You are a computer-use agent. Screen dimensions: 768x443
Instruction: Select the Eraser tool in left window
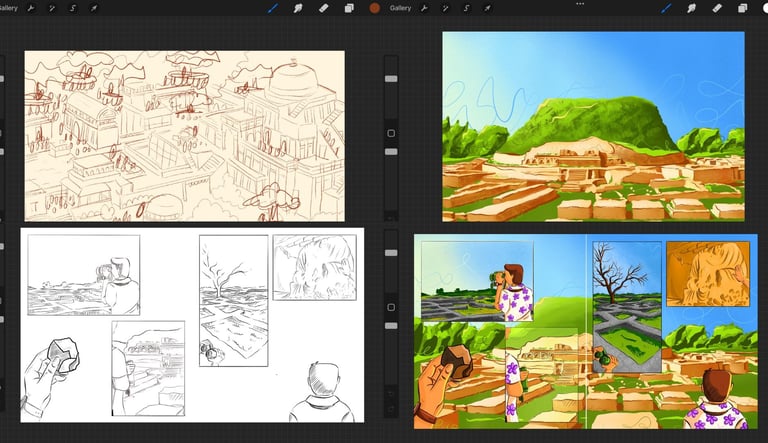[323, 8]
